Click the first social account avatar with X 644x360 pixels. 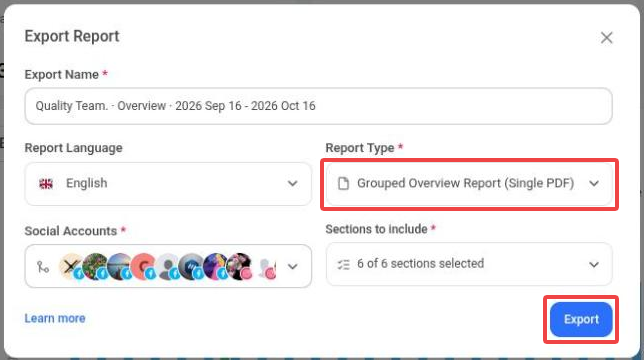click(x=71, y=266)
